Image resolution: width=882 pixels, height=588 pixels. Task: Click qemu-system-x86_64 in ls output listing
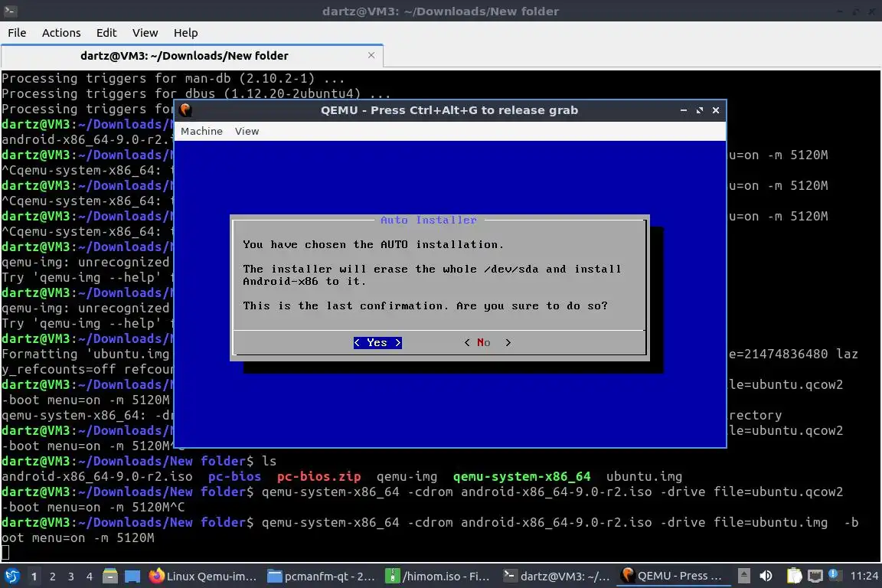point(522,476)
